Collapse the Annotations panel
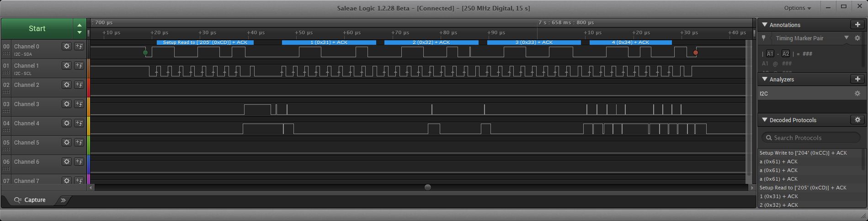Image resolution: width=868 pixels, height=221 pixels. 763,25
